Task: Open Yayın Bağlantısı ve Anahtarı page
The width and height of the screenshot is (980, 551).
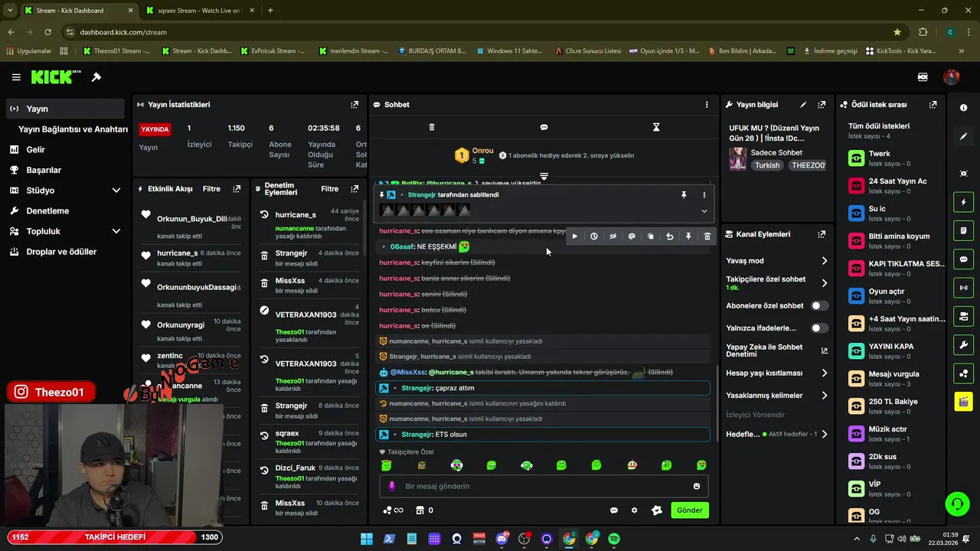Action: pos(73,129)
